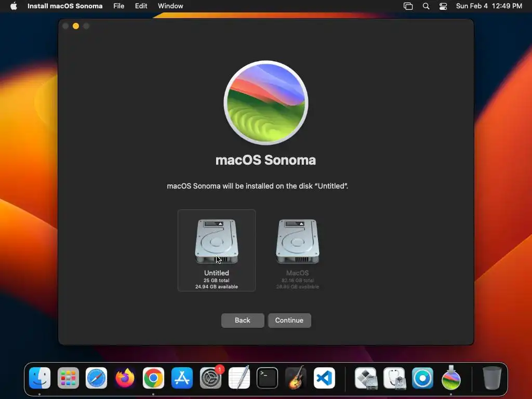Open the File menu
The width and height of the screenshot is (532, 399).
point(119,6)
